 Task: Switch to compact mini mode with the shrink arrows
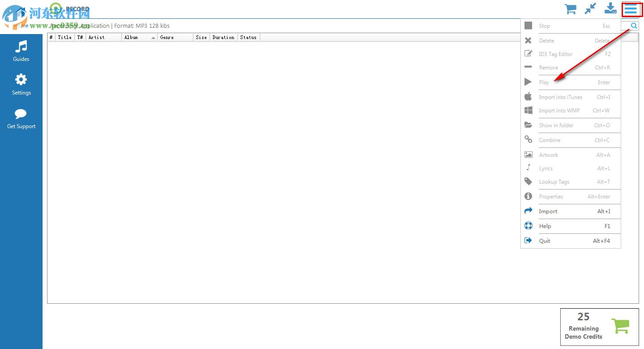coord(590,9)
